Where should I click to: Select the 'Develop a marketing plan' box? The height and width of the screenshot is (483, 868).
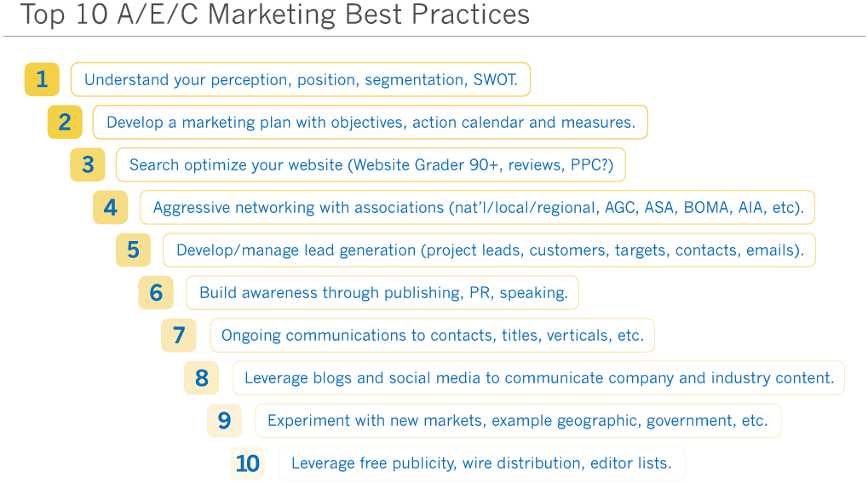coord(371,122)
